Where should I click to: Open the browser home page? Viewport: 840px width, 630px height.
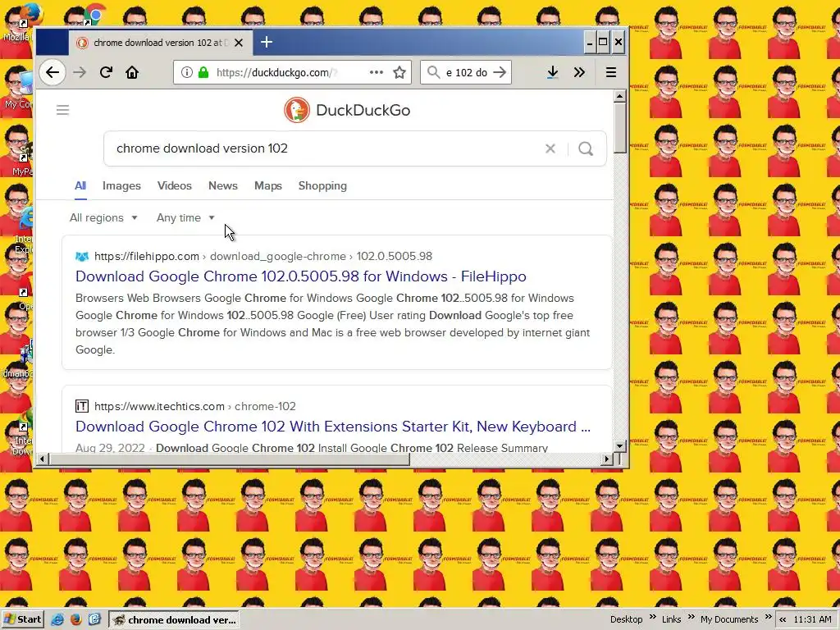pyautogui.click(x=132, y=72)
